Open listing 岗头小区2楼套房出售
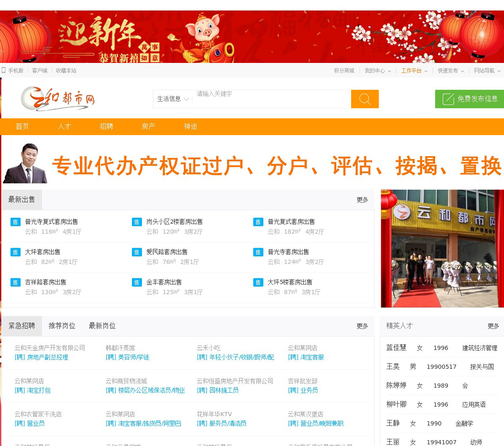Screen dimensions: 504x446 point(174,222)
